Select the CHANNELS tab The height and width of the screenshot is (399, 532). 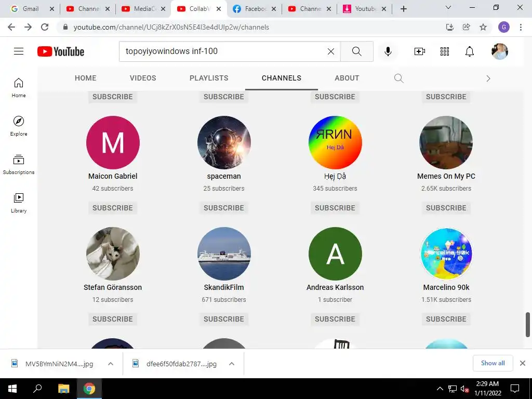click(282, 78)
